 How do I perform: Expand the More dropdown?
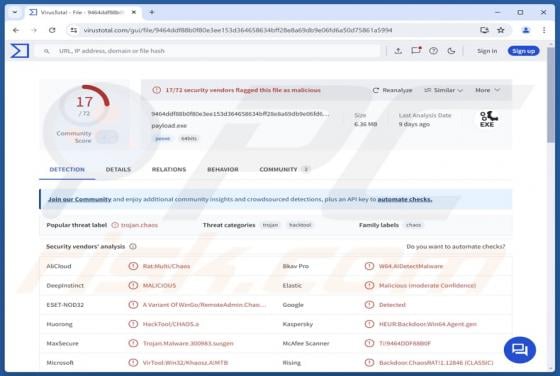(487, 90)
